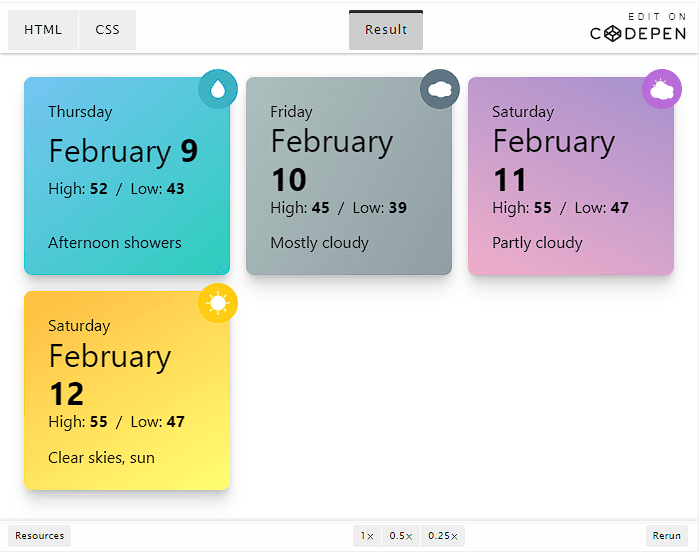Select the Friday February 10 weather card
The image size is (699, 553).
coord(349,176)
